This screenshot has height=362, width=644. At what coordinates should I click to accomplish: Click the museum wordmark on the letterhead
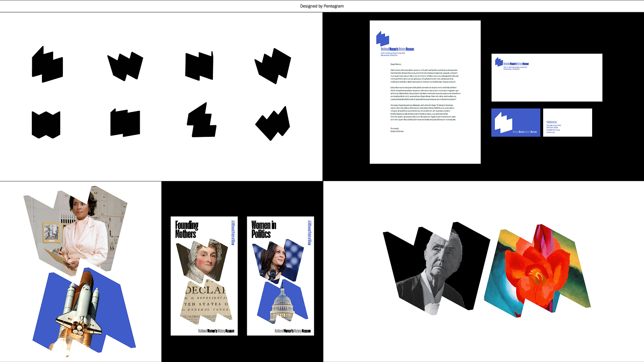[x=397, y=49]
